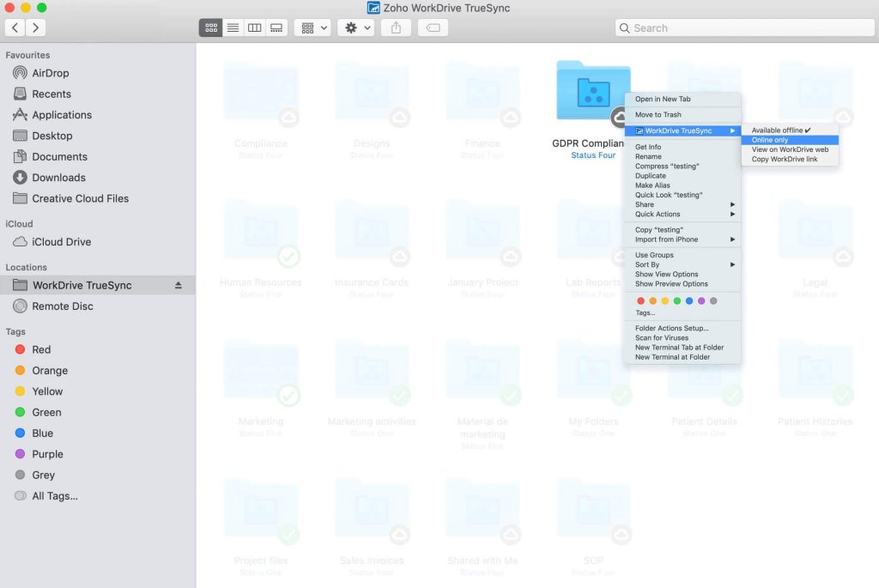Click the icon view button in toolbar
The width and height of the screenshot is (879, 588).
click(x=210, y=28)
